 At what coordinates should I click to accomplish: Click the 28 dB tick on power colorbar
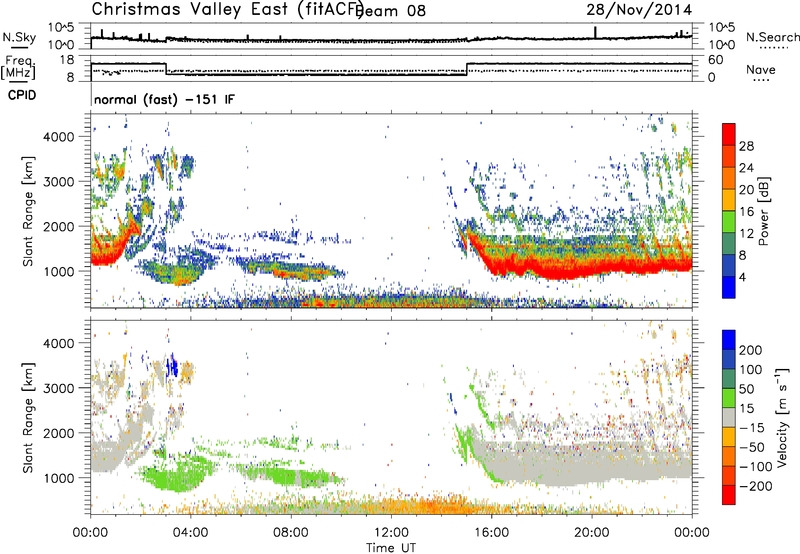click(746, 146)
